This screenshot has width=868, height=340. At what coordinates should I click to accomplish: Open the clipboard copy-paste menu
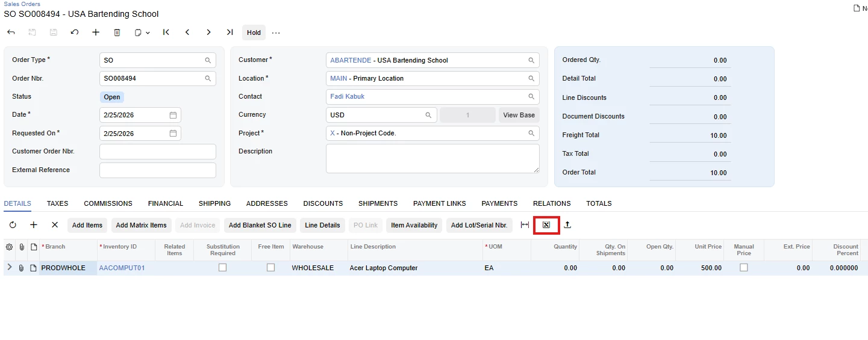click(142, 32)
